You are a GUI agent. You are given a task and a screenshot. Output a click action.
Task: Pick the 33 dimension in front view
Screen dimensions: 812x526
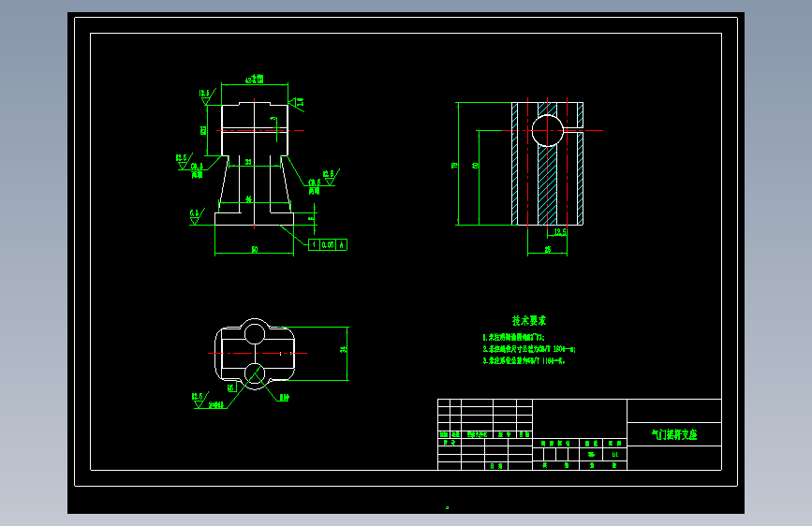tap(248, 162)
